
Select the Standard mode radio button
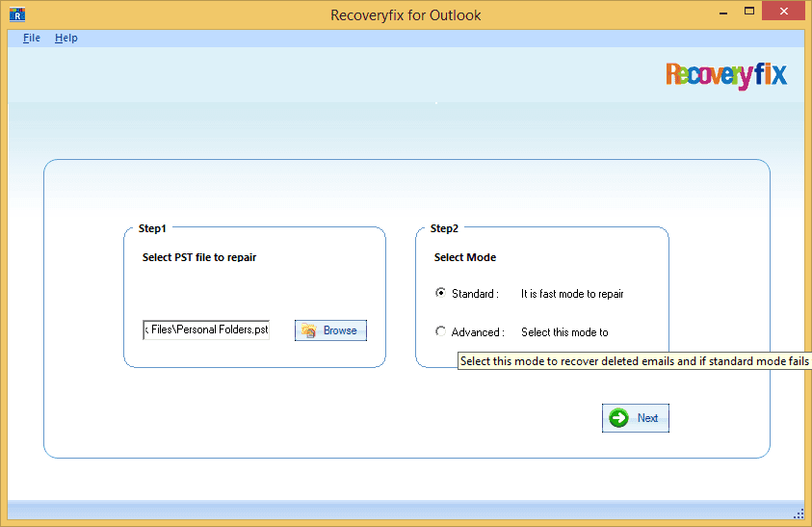(x=441, y=293)
